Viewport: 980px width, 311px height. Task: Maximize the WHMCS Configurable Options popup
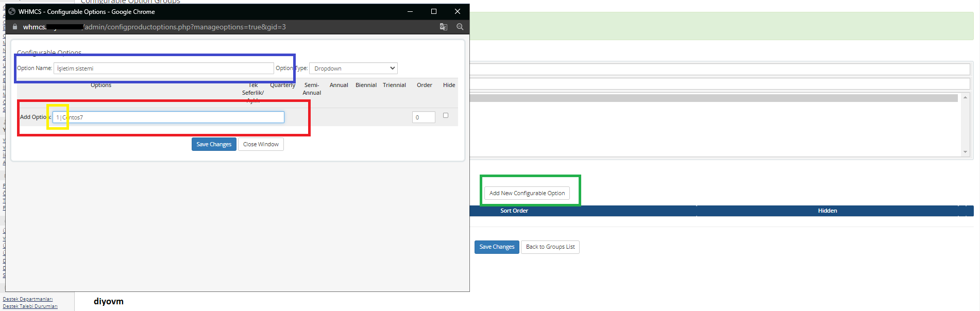[x=434, y=11]
